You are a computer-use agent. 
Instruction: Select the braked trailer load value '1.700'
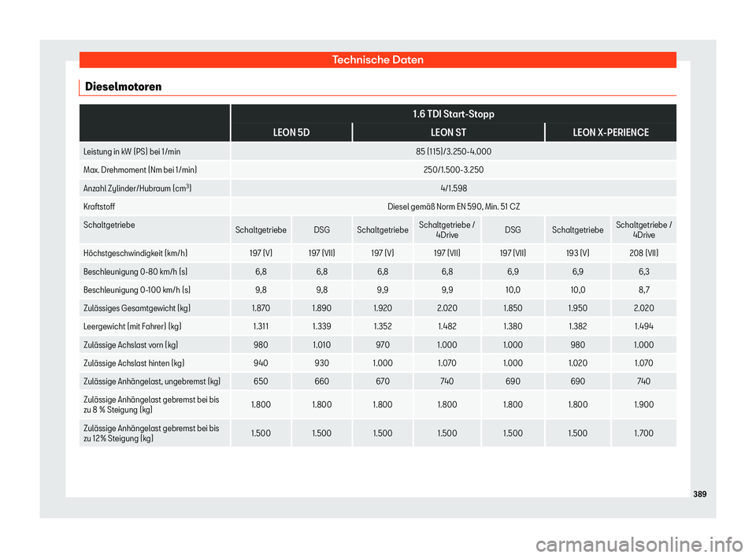click(x=643, y=433)
